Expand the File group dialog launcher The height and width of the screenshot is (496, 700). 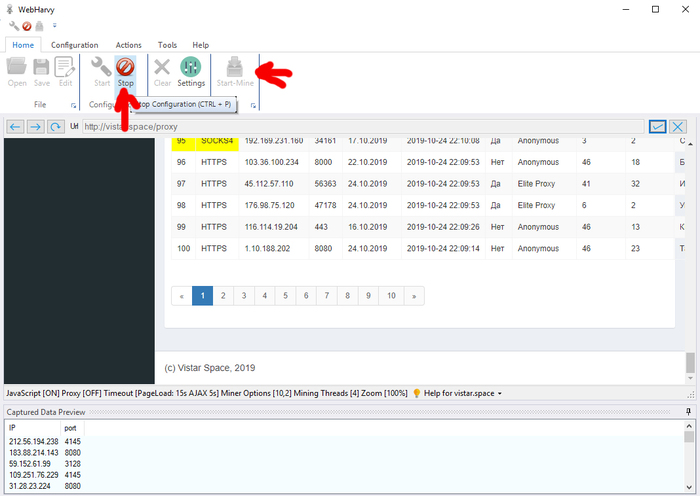tap(73, 105)
